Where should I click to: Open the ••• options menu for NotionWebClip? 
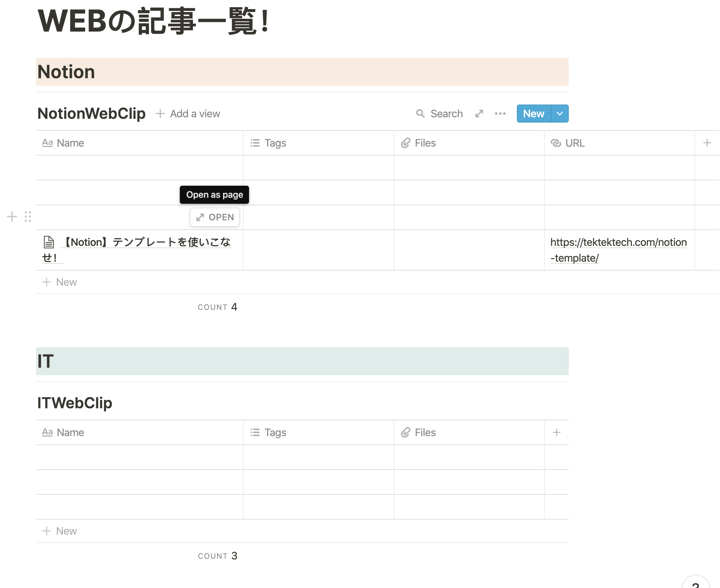(x=500, y=114)
